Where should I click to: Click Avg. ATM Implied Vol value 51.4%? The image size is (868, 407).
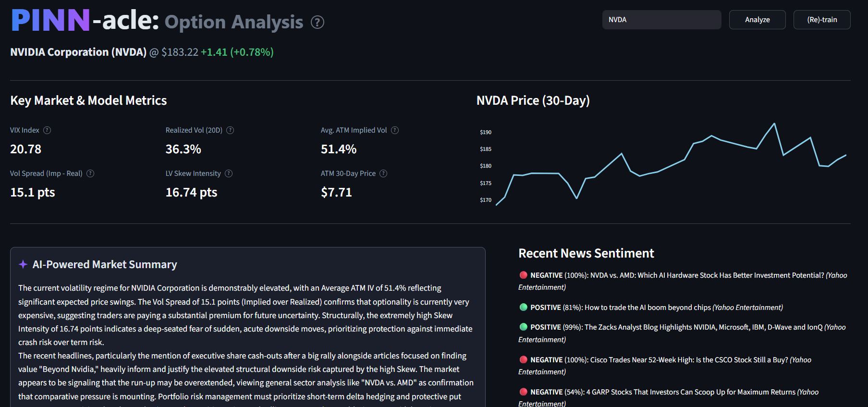(339, 149)
